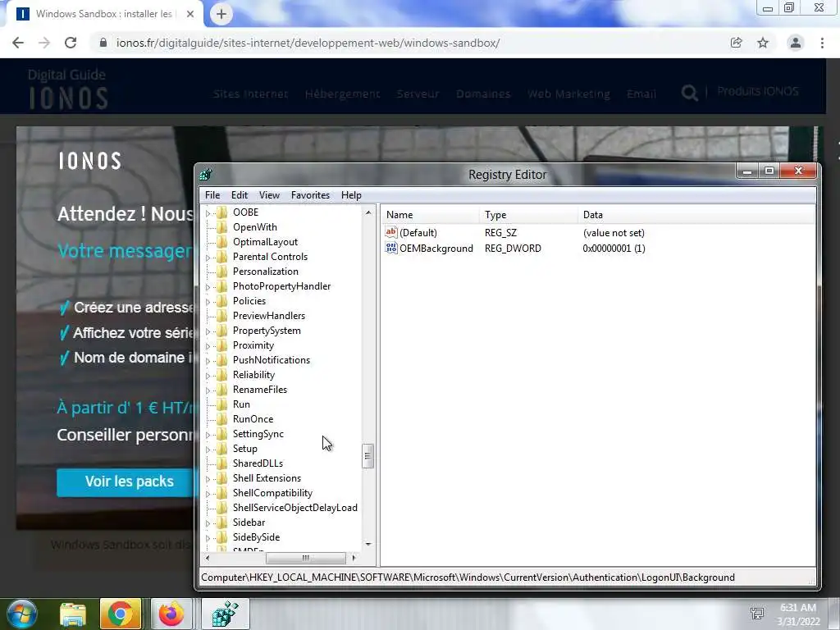Click the 0x00000001 (1) data cell
This screenshot has height=630, width=840.
tap(614, 248)
